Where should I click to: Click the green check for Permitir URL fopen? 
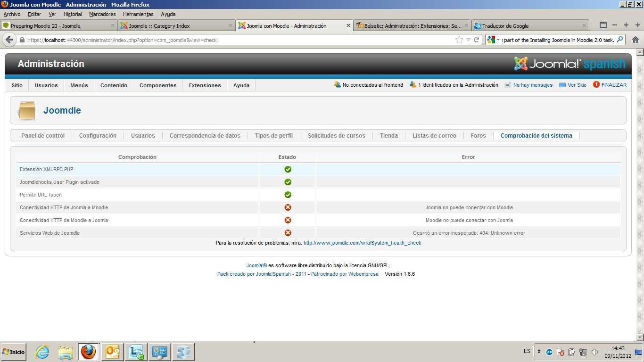pyautogui.click(x=288, y=195)
